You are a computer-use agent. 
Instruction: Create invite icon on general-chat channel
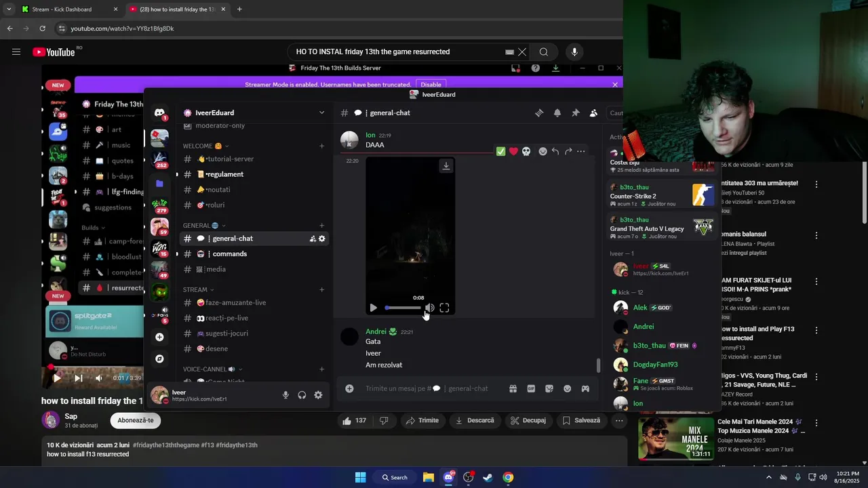tap(313, 239)
